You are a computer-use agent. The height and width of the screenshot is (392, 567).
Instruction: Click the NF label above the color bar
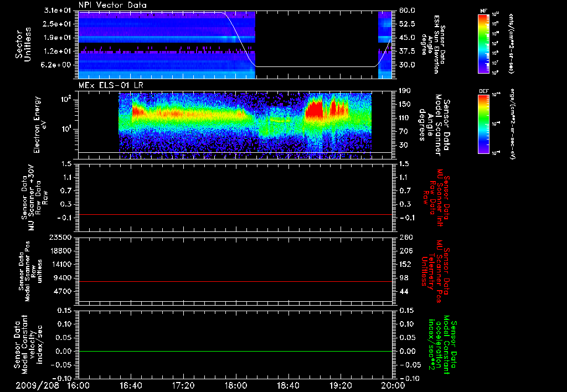point(483,12)
